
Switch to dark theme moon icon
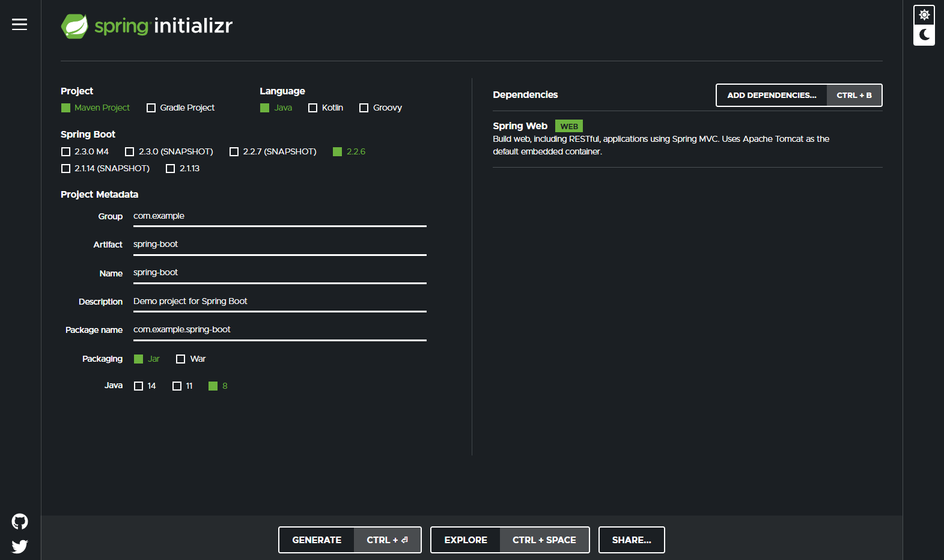pyautogui.click(x=924, y=35)
